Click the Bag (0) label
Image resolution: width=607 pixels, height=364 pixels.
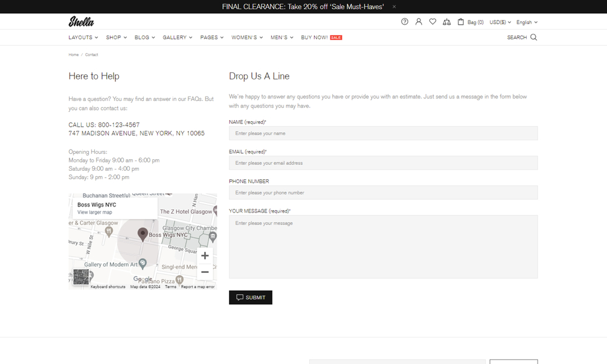pyautogui.click(x=475, y=22)
